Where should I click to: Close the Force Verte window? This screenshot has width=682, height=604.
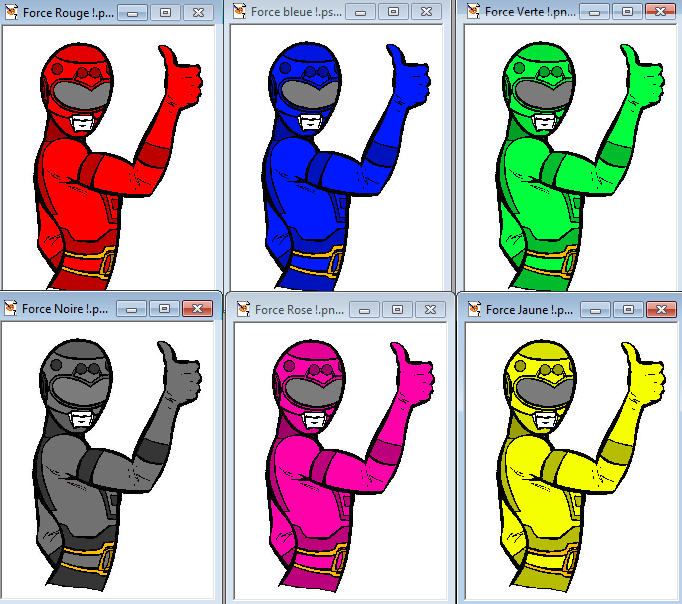(x=660, y=12)
